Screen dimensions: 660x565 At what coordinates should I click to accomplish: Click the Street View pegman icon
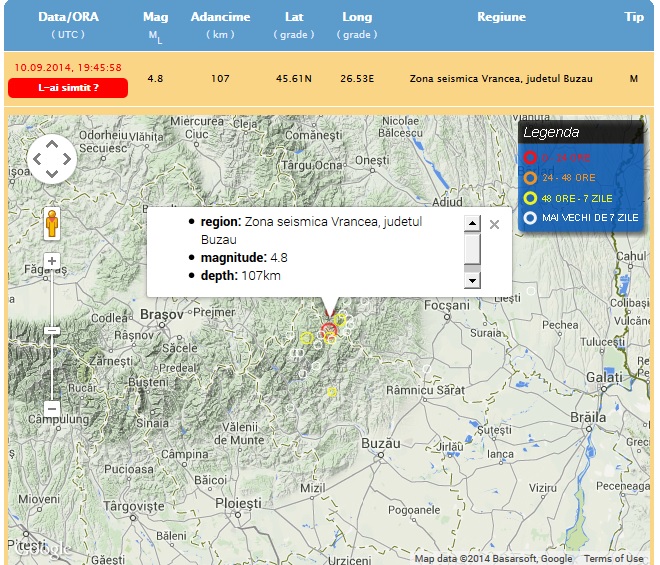point(52,224)
